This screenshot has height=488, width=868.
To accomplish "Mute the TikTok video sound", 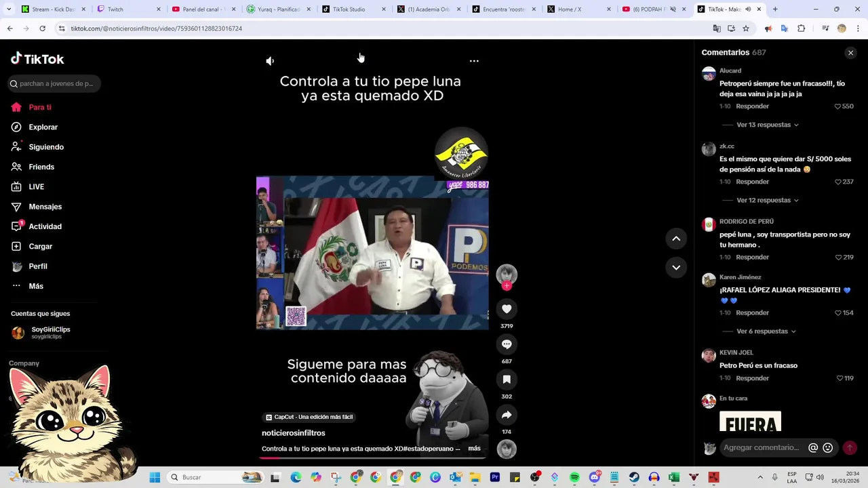I will (x=270, y=61).
